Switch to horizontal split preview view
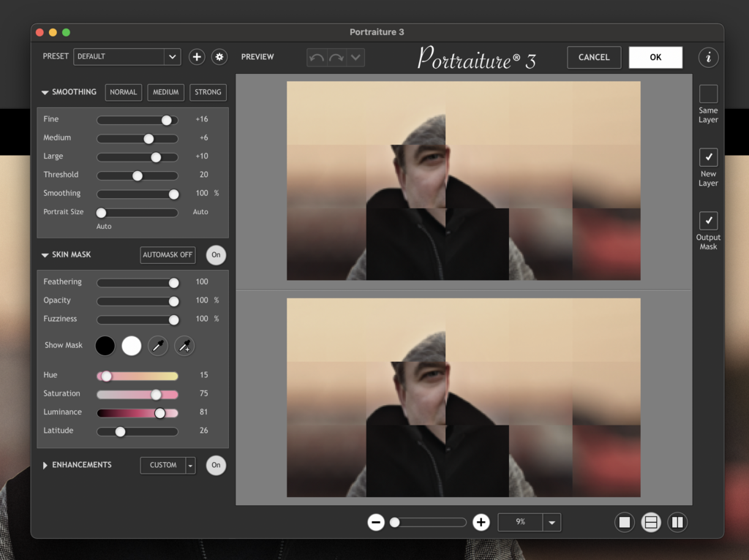The height and width of the screenshot is (560, 749). (x=650, y=522)
